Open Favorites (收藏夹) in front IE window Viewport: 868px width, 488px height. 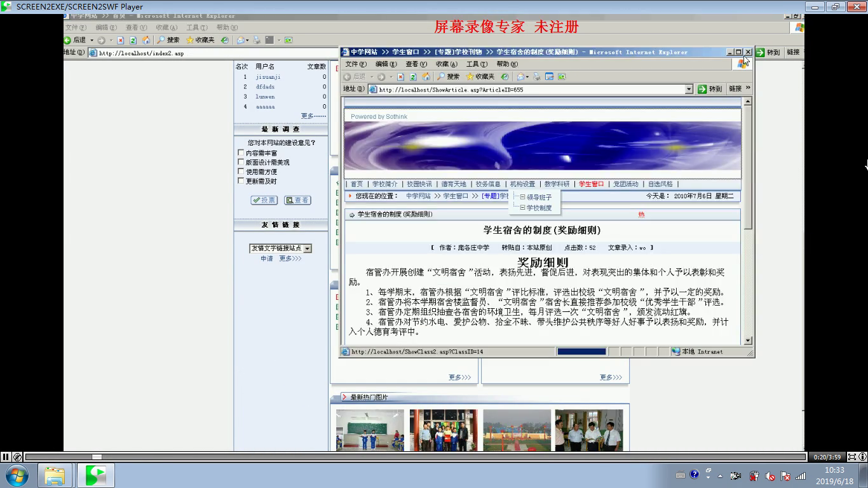coord(480,77)
